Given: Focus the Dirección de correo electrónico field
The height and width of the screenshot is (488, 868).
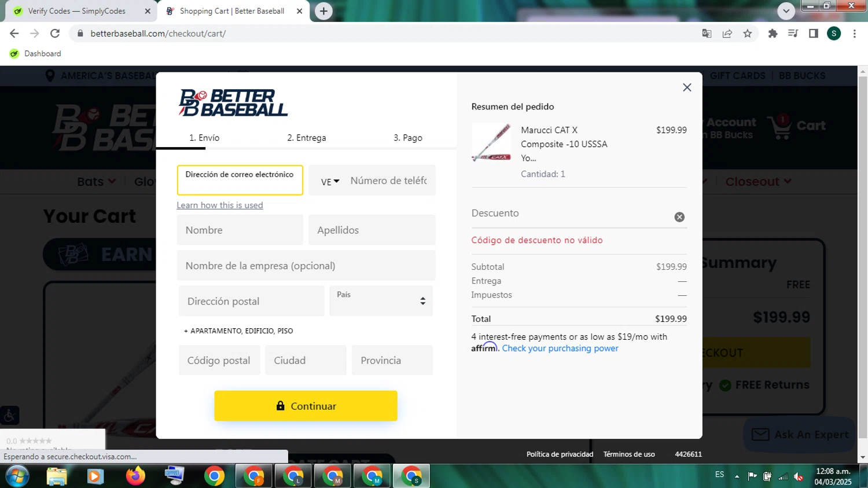Looking at the screenshot, I should [x=240, y=180].
